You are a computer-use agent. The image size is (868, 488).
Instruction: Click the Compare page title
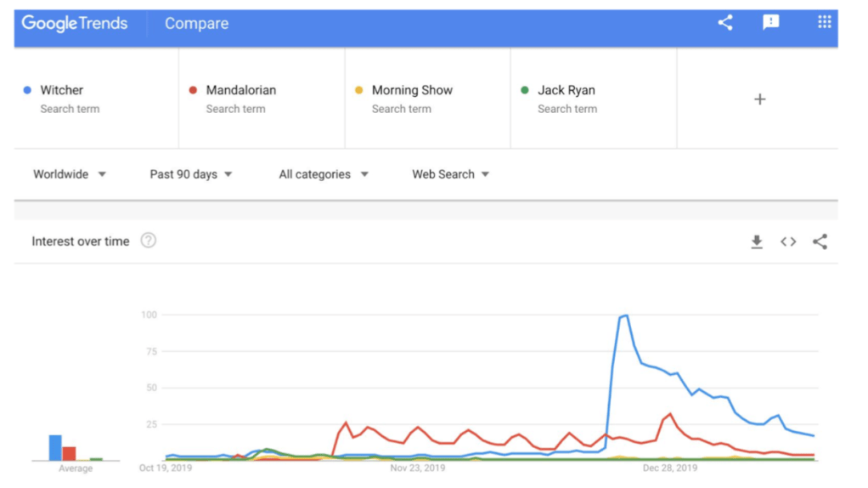tap(196, 24)
